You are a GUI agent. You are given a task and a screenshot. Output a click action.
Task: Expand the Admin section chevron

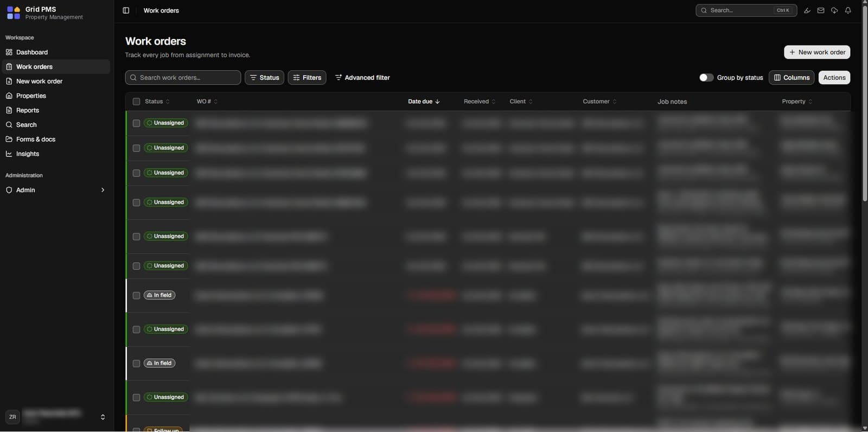(103, 190)
